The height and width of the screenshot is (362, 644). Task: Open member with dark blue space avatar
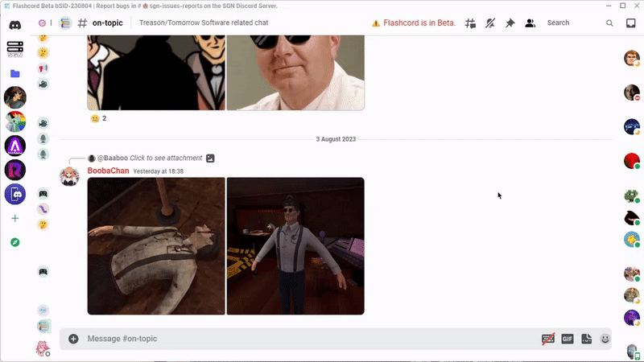(632, 127)
